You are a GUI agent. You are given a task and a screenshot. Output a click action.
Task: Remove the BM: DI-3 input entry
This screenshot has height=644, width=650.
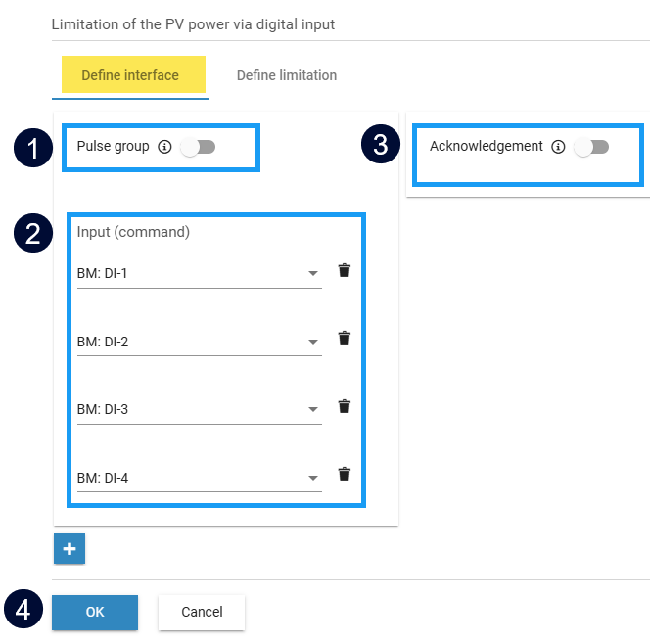point(344,407)
